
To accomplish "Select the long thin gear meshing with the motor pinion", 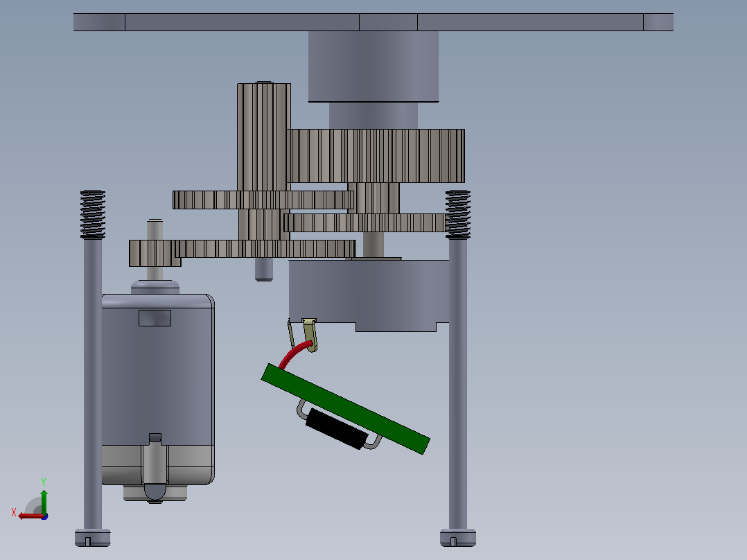I will click(x=266, y=249).
